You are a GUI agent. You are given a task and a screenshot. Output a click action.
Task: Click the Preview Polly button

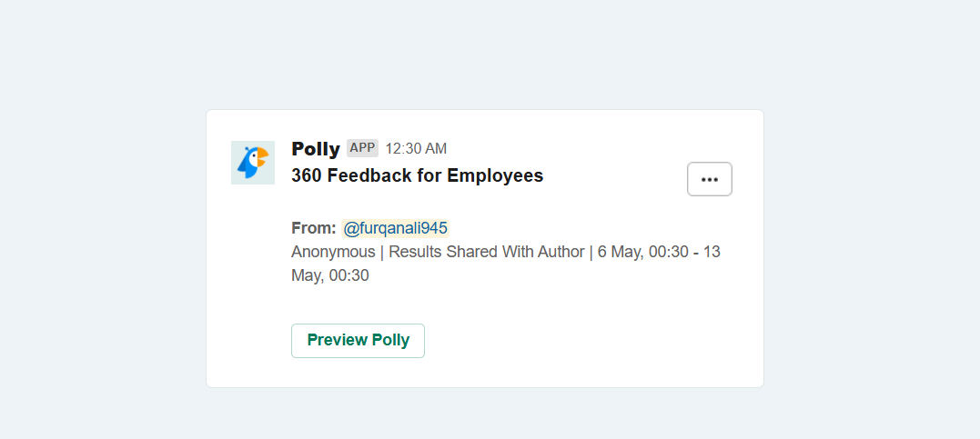point(359,340)
